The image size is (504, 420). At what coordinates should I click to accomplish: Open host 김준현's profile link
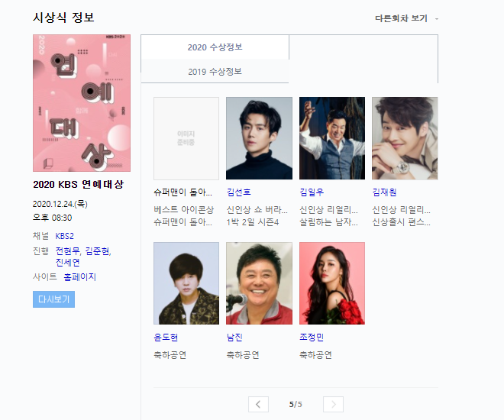98,250
